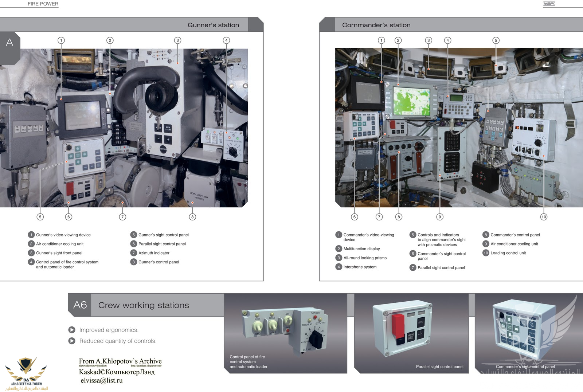Click the gray "A" tab beside the Gunner's station photo
Image resolution: width=583 pixels, height=392 pixels.
click(9, 43)
